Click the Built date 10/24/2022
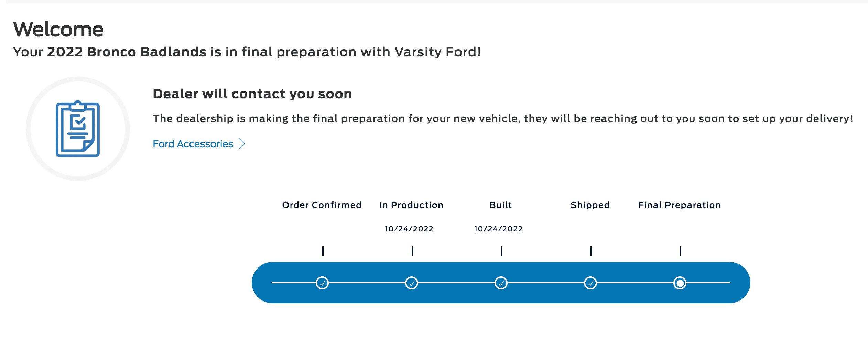 [498, 229]
